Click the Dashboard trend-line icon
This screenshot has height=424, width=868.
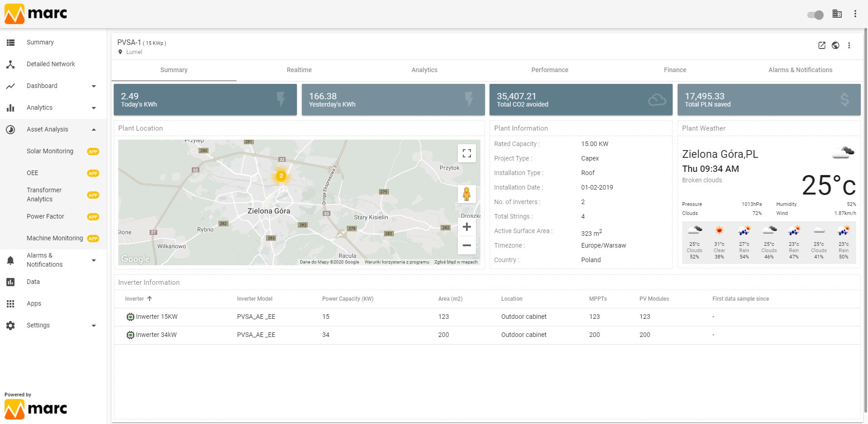coord(10,86)
